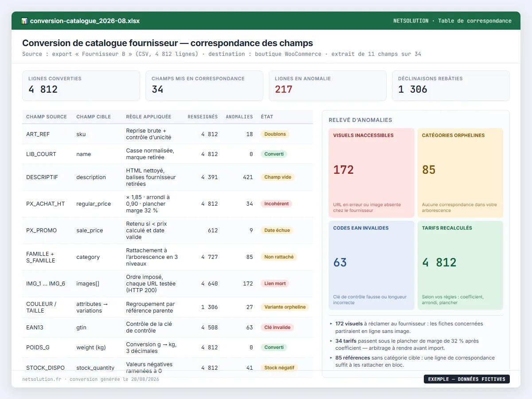Select the regular_price target field cell
The image size is (532, 399).
[94, 203]
